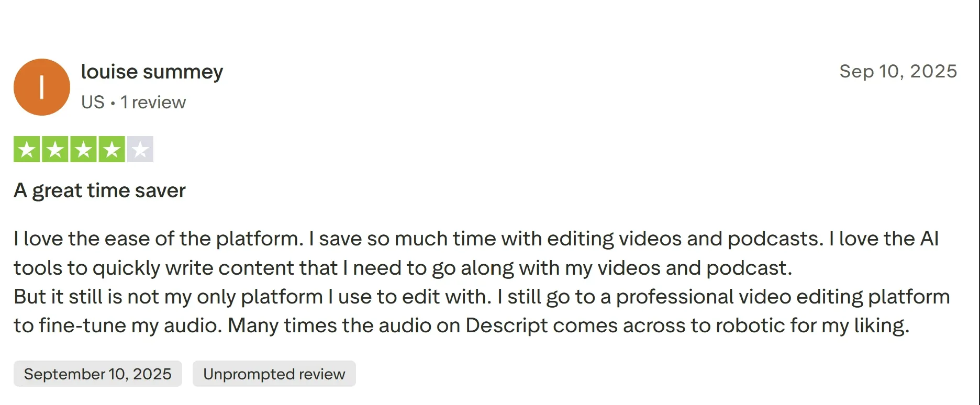Click the word Descript in the review

tap(506, 325)
